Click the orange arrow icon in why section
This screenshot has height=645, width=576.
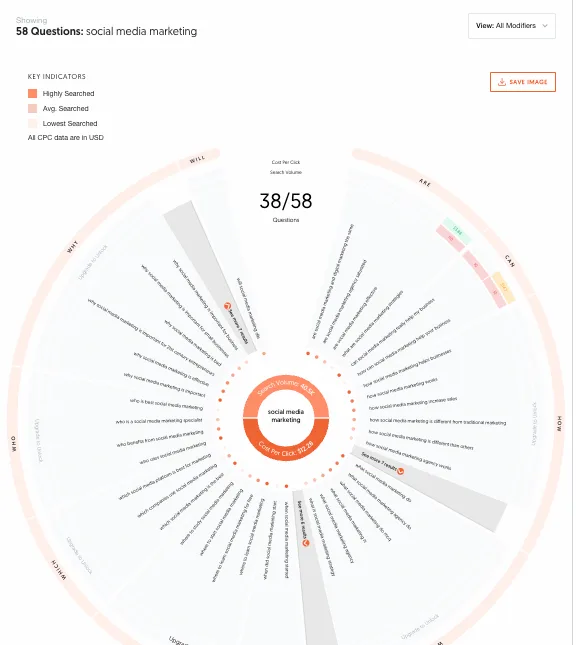(227, 306)
